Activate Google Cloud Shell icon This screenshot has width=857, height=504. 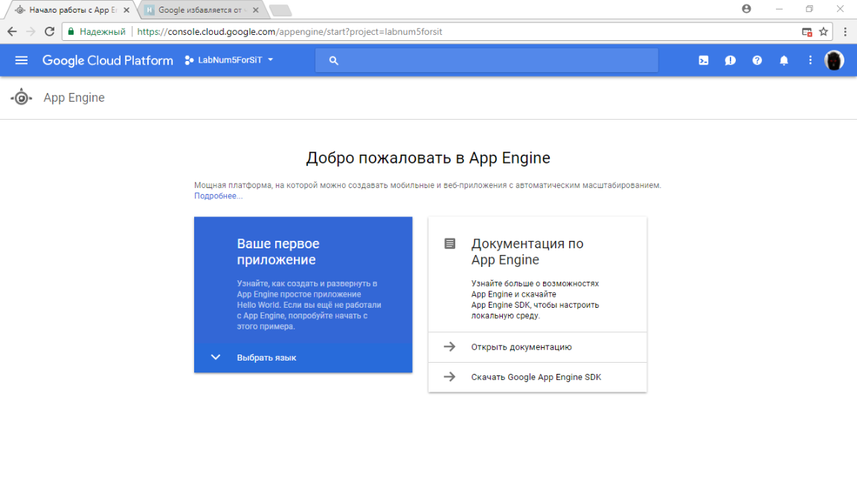704,61
